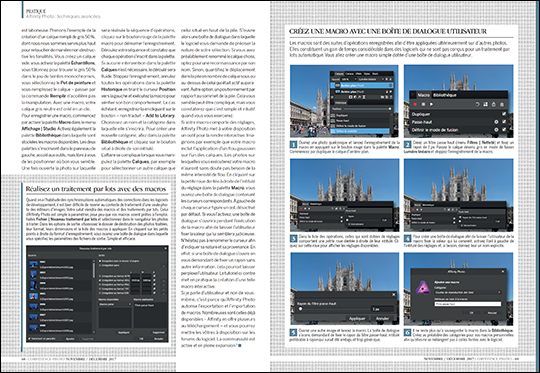The width and height of the screenshot is (540, 373).
Task: Select the second Arrière-plan (Pixel) layer row
Action: point(362,92)
